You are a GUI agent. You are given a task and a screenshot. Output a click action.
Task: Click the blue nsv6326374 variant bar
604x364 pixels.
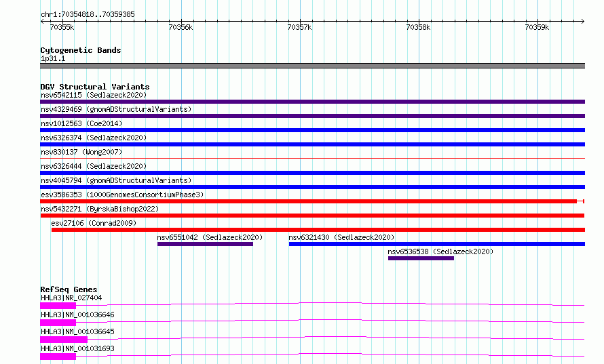pos(312,144)
